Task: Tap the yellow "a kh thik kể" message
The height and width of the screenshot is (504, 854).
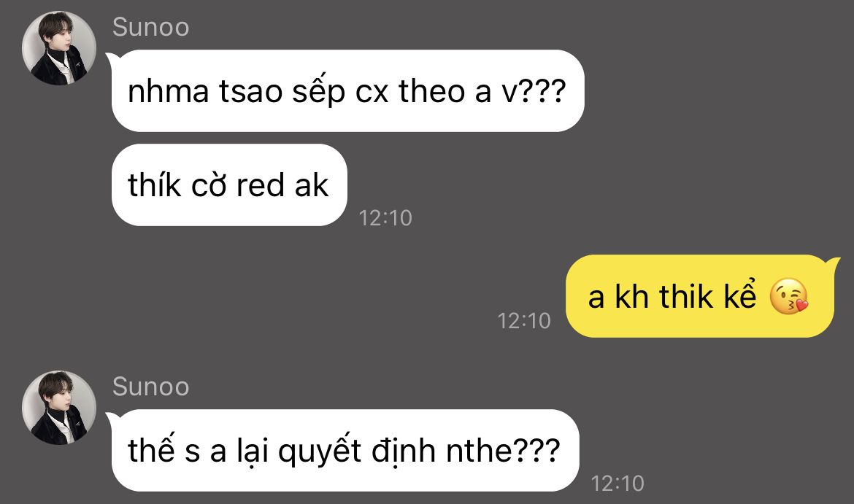Action: click(x=700, y=296)
